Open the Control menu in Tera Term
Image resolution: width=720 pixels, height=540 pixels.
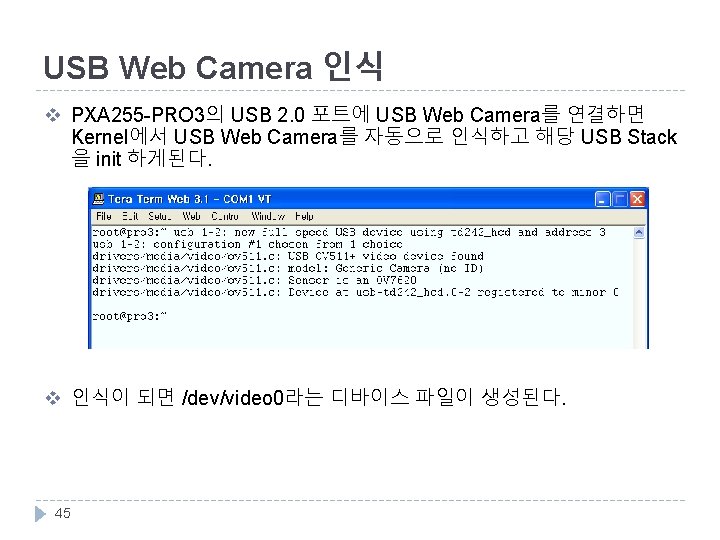(225, 216)
